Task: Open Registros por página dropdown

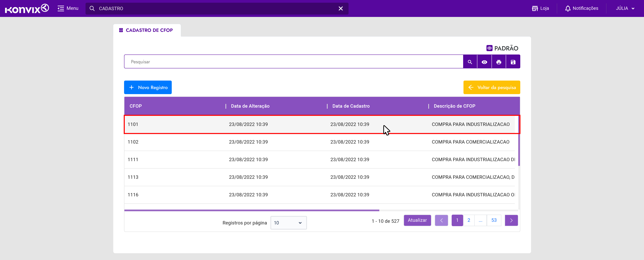Action: (x=288, y=223)
